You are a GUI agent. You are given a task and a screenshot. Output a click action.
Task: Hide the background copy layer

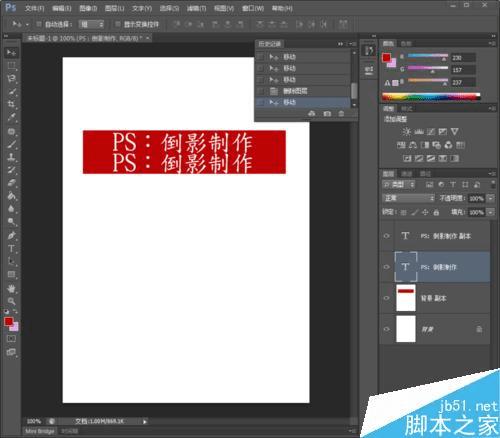tap(387, 298)
